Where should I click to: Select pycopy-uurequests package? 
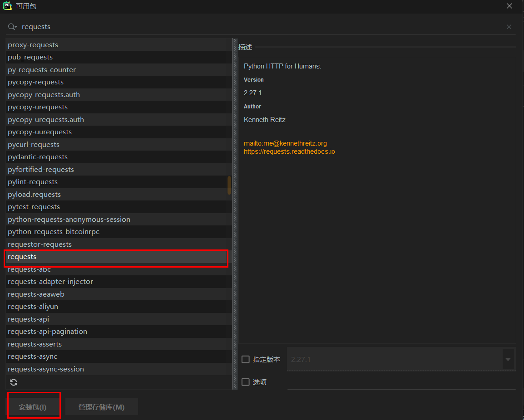(x=119, y=132)
